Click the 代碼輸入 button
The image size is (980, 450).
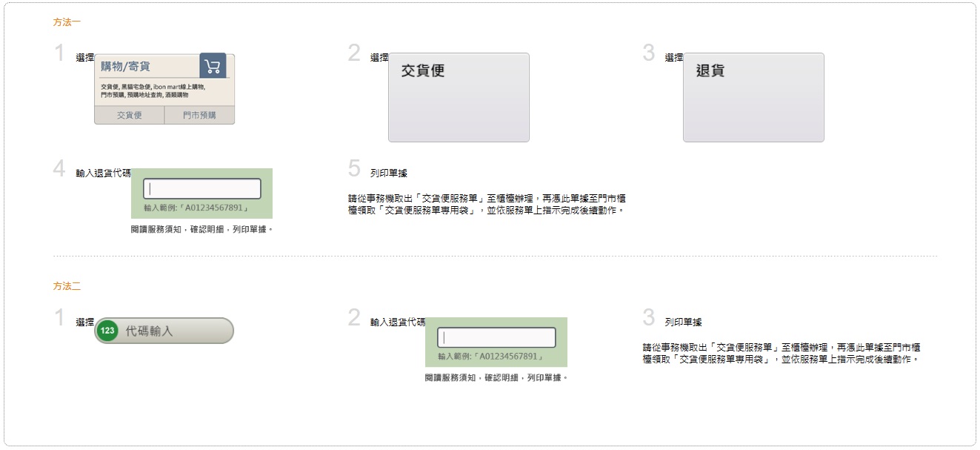164,331
